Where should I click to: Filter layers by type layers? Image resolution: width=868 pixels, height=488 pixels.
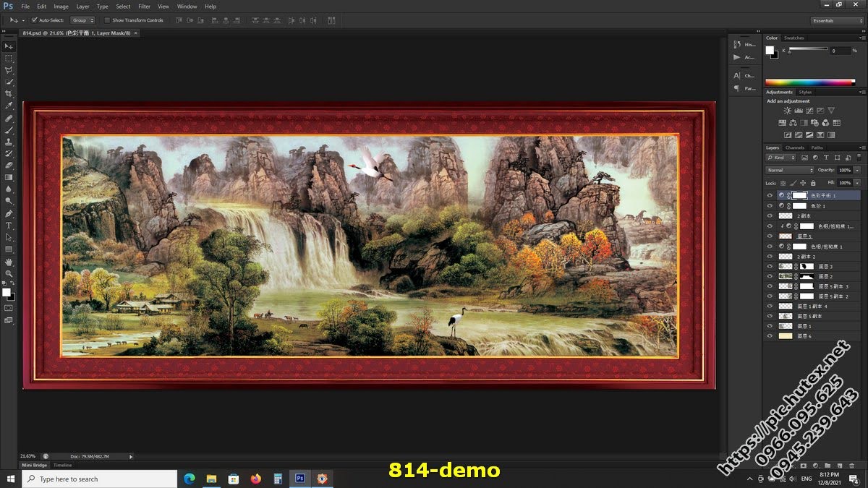[x=826, y=158]
